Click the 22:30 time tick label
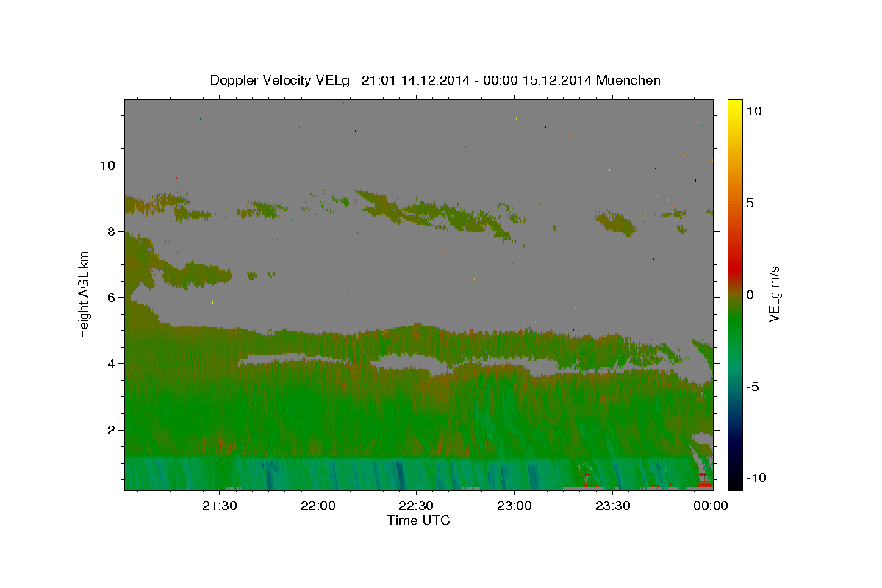 click(x=416, y=506)
